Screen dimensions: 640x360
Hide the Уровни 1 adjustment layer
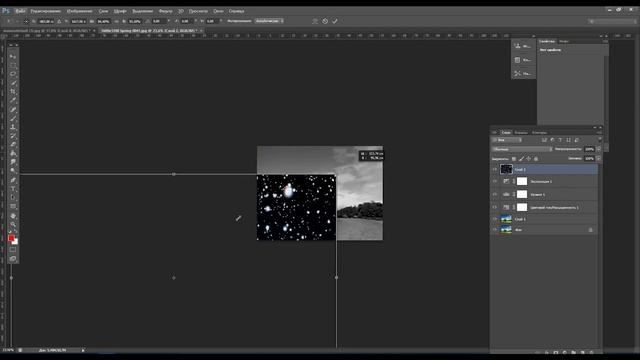point(495,194)
